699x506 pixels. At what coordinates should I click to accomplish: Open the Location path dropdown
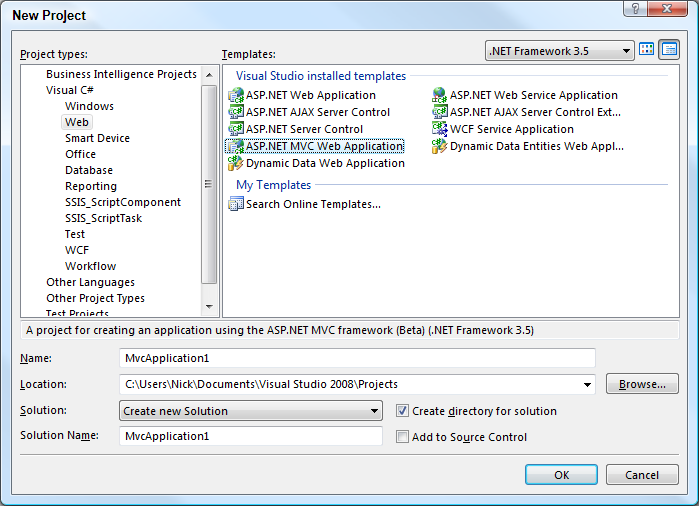coord(587,385)
